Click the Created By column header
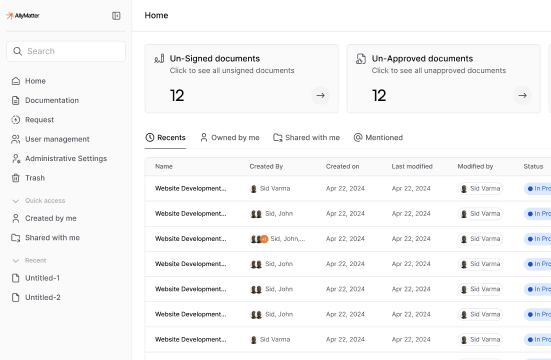 coord(266,167)
